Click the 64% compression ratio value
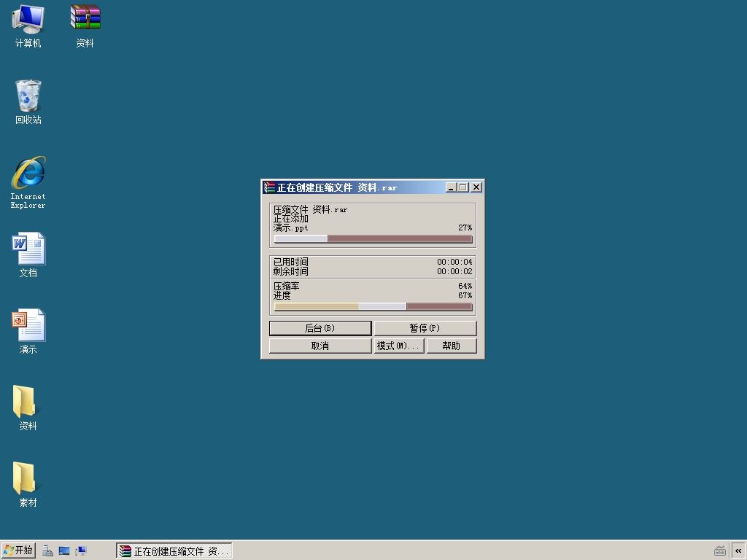Viewport: 747px width, 560px height. pos(465,286)
